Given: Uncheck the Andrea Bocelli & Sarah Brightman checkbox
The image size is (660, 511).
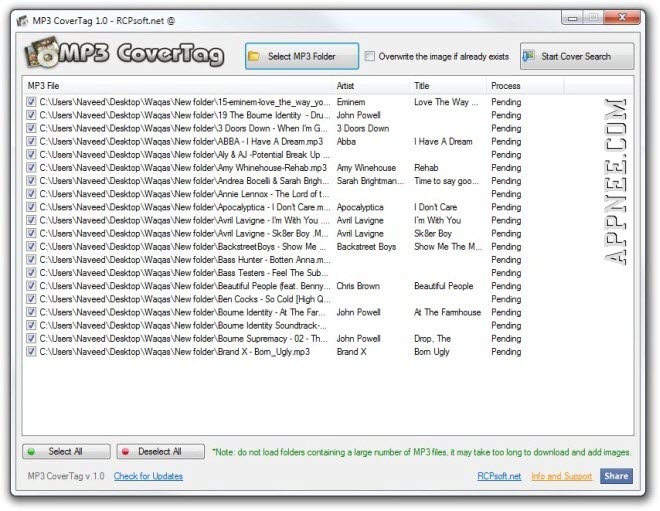Looking at the screenshot, I should 31,181.
